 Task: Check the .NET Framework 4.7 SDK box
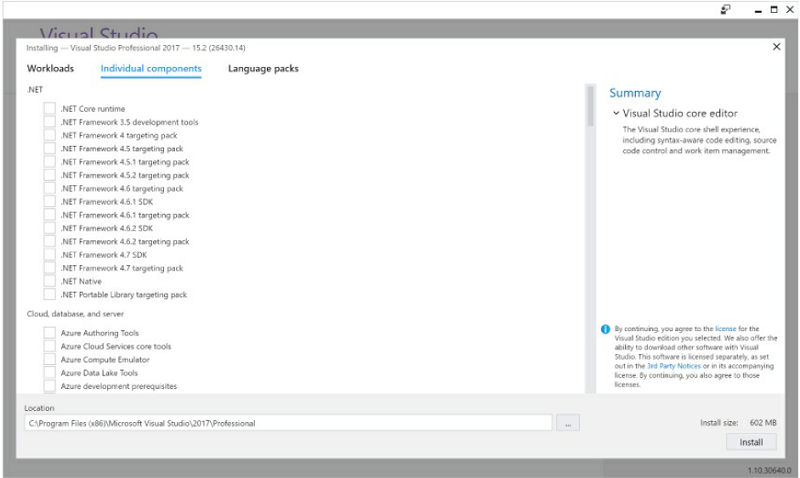[x=49, y=254]
